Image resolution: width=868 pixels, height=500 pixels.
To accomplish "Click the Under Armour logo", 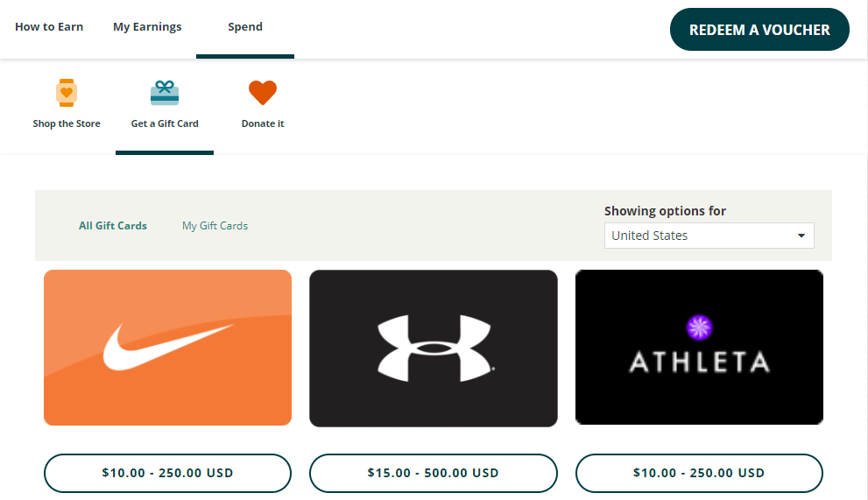I will click(434, 348).
